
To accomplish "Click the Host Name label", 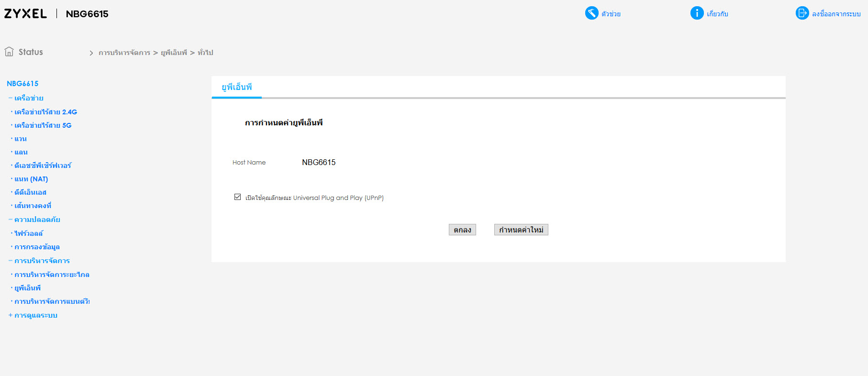I will click(x=249, y=163).
